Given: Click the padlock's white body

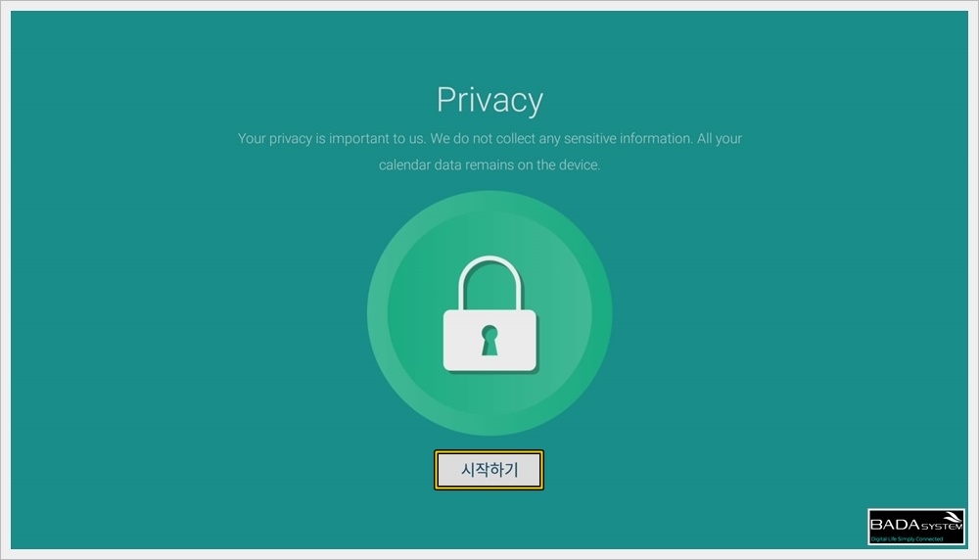Looking at the screenshot, I should click(490, 341).
